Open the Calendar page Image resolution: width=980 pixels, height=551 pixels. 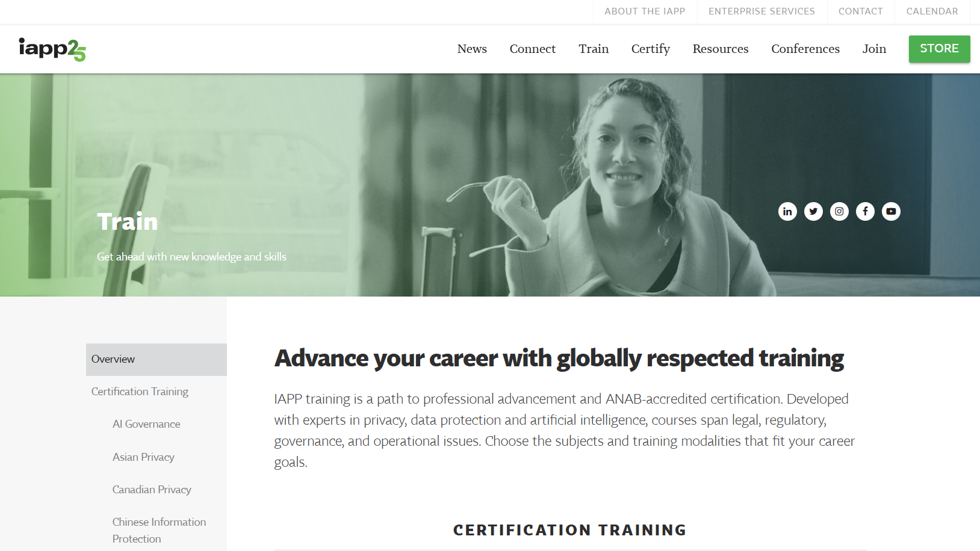(x=932, y=11)
